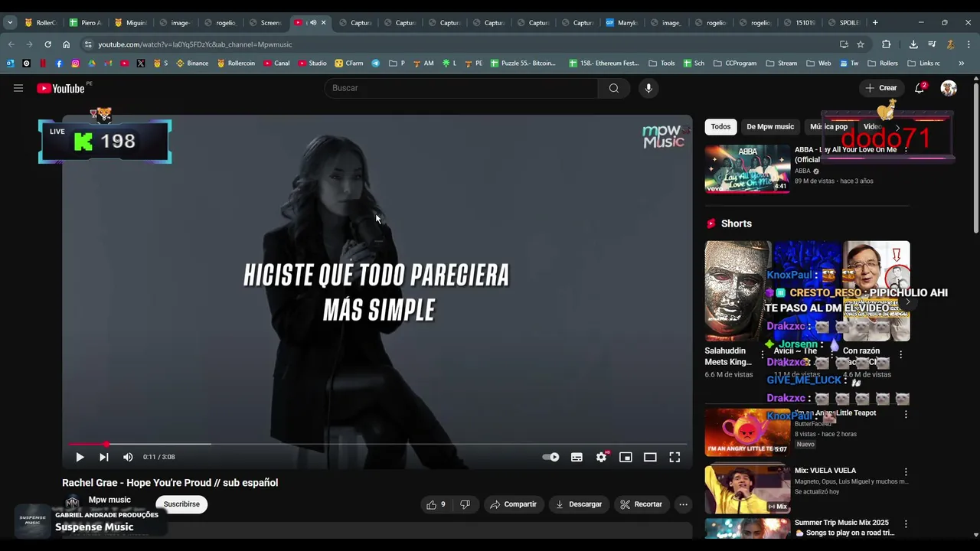Dislike the video with thumbs down
This screenshot has height=551, width=980.
(x=465, y=504)
